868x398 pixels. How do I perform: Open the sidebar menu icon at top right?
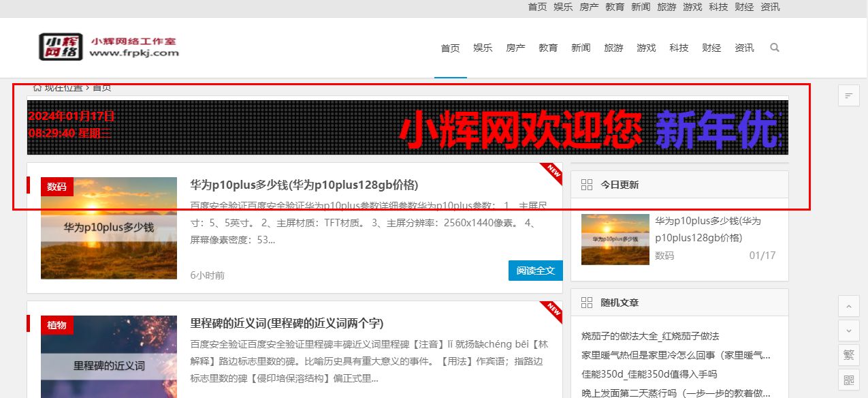pyautogui.click(x=848, y=95)
